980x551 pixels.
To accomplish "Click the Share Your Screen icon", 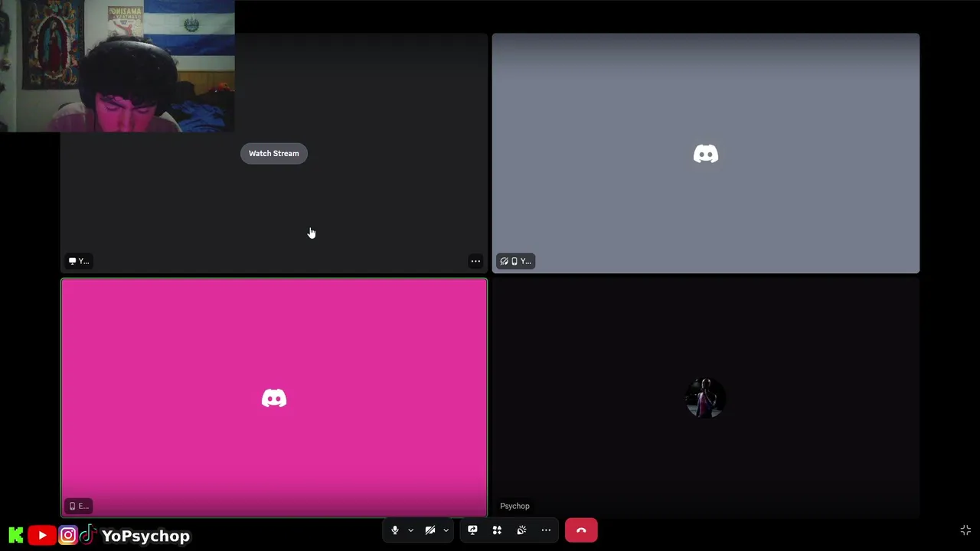I will [472, 530].
